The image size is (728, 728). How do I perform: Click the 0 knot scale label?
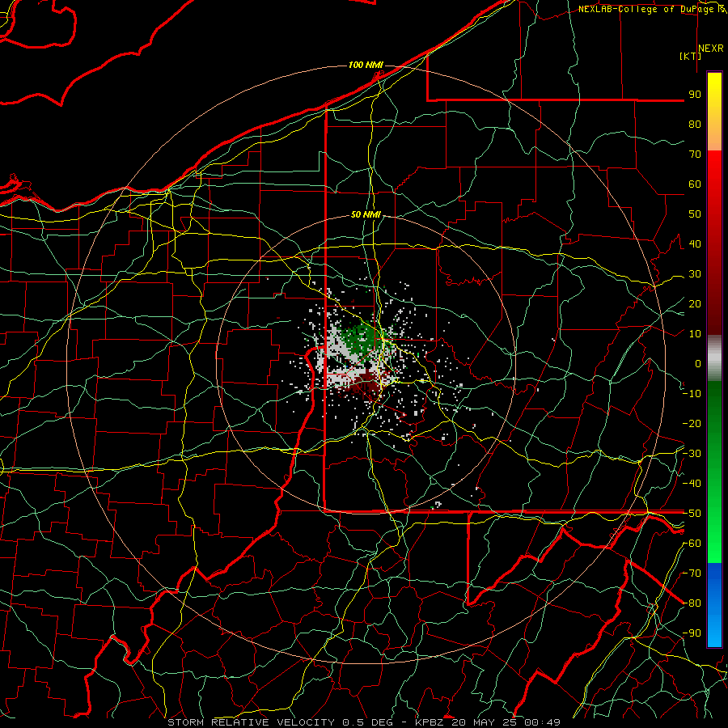(698, 363)
